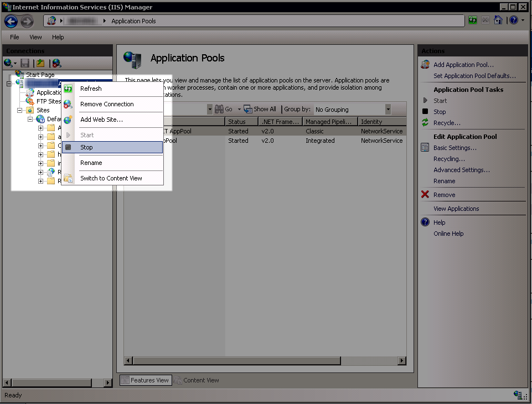The width and height of the screenshot is (532, 404).
Task: Select the FTP Sites tree item
Action: (49, 101)
